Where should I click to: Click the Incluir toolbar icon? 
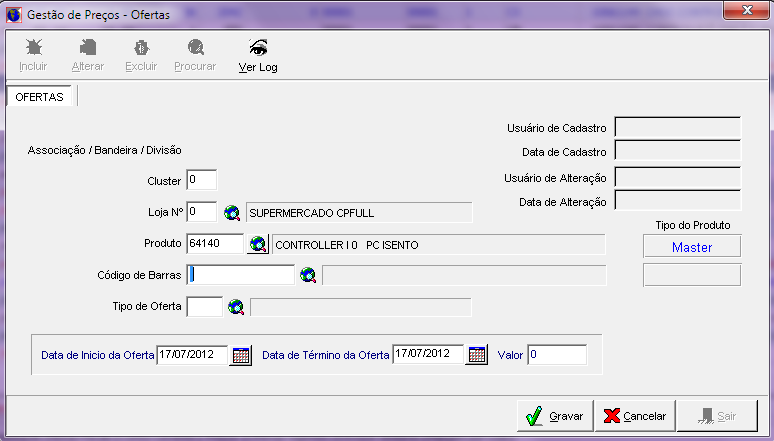pos(34,47)
